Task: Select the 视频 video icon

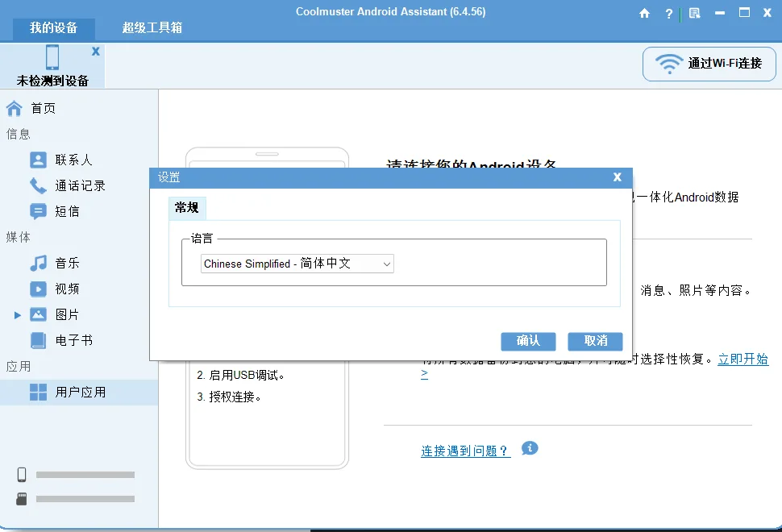Action: [x=38, y=289]
